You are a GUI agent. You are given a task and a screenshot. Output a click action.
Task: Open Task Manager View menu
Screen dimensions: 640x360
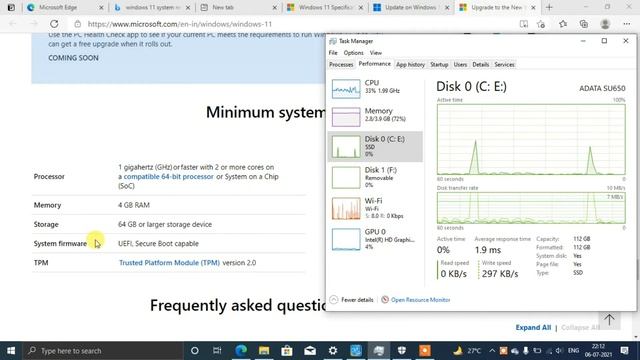376,53
